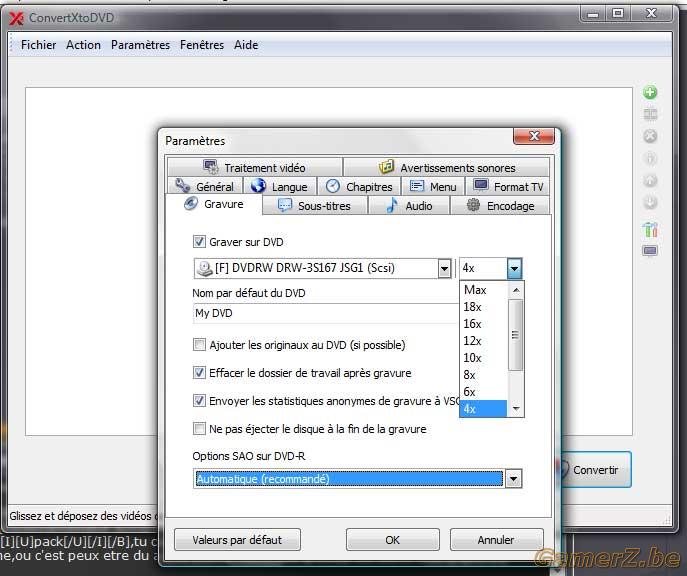Click the grey remove item icon
The height and width of the screenshot is (576, 687).
pos(650,136)
